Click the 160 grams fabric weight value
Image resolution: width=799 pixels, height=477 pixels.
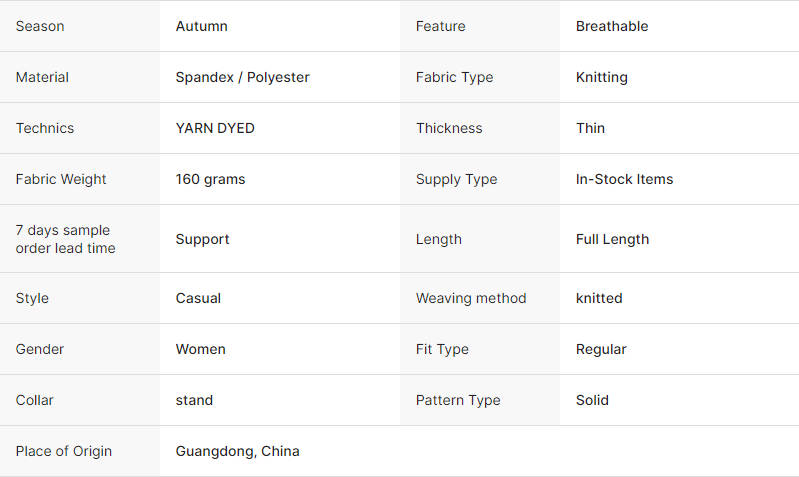[x=210, y=179]
